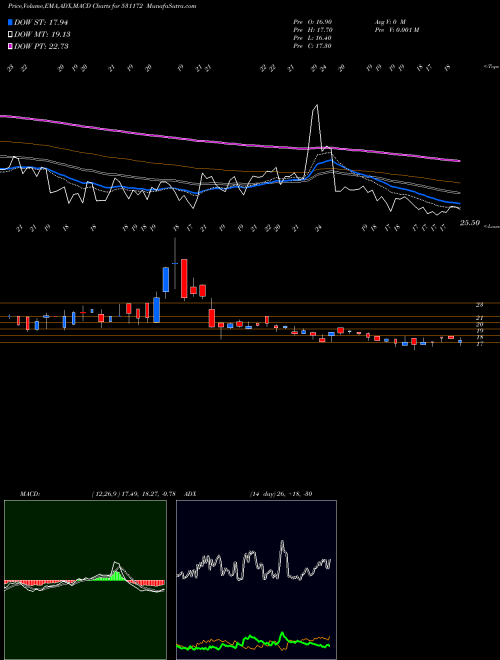The image size is (500, 660).
Task: Click the 'Avg V: 0 M' volume text
Action: (x=389, y=21)
